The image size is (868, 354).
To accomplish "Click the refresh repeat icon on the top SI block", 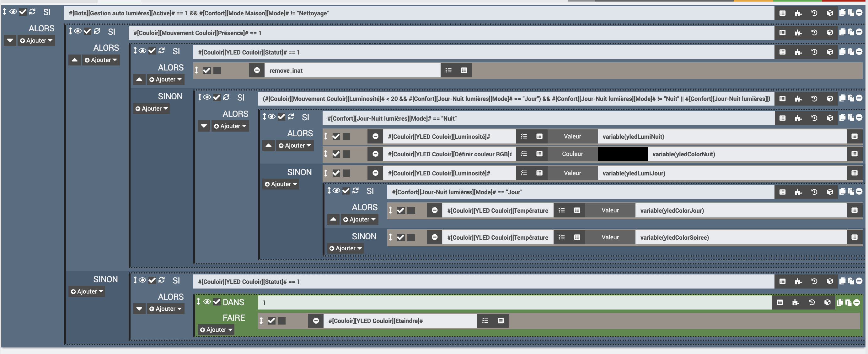I will [x=32, y=12].
